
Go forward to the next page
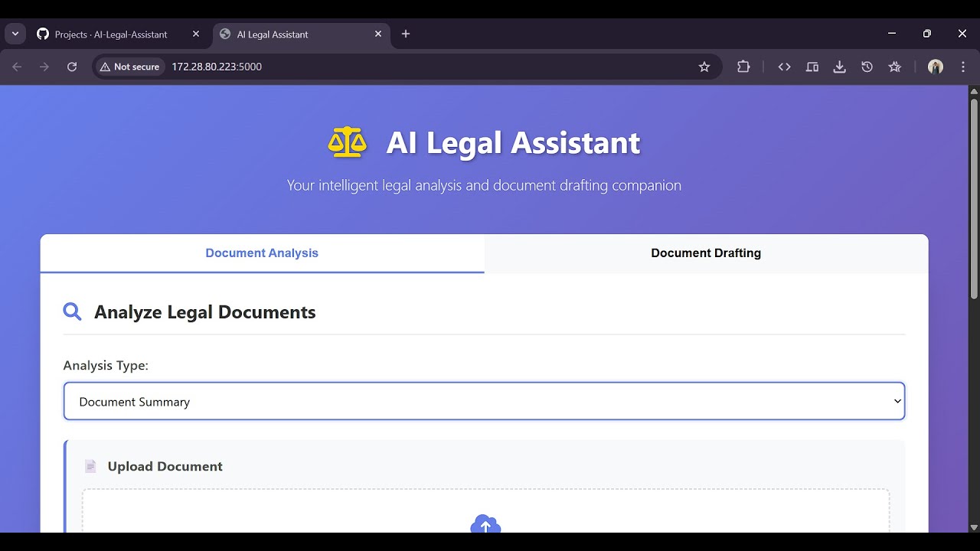pyautogui.click(x=44, y=67)
